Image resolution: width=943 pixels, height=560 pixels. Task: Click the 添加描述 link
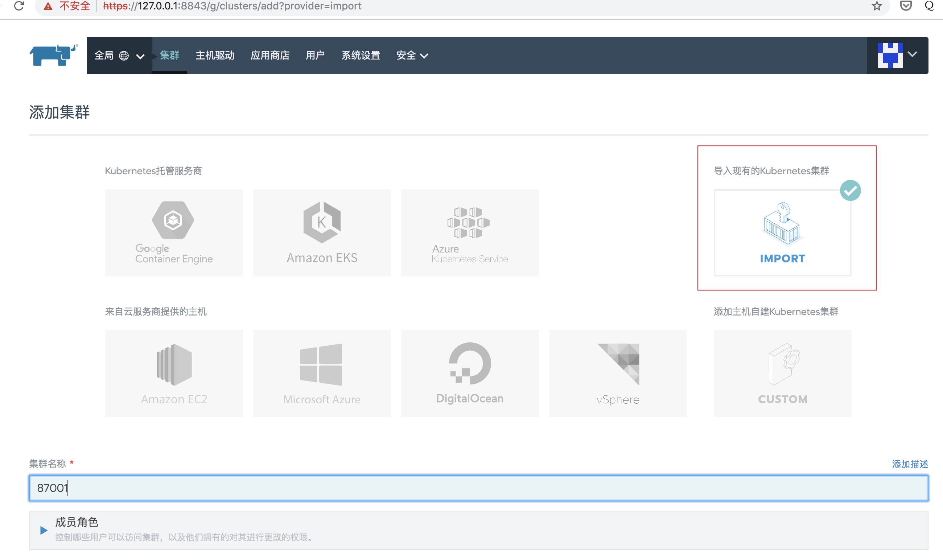tap(910, 464)
